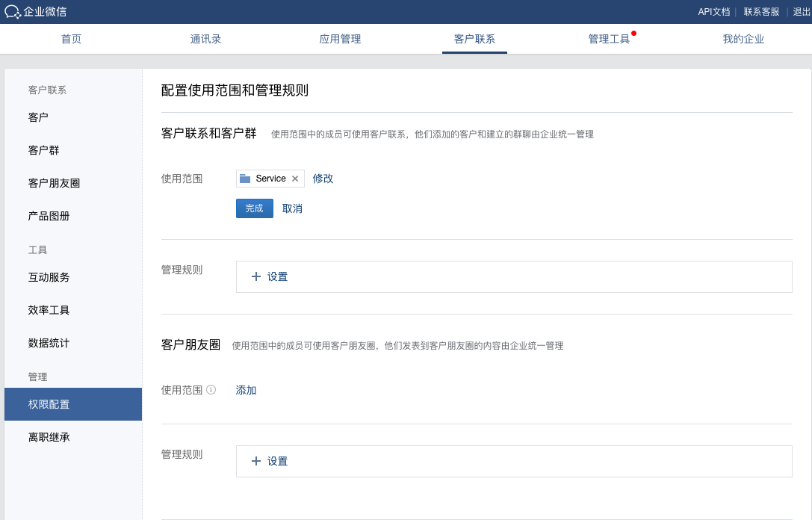The height and width of the screenshot is (520, 812).
Task: Select 客户群 in the left sidebar
Action: (44, 150)
